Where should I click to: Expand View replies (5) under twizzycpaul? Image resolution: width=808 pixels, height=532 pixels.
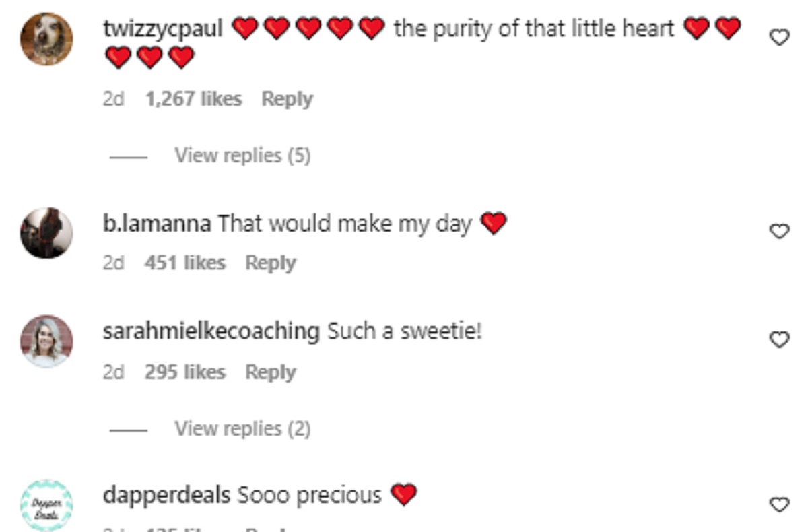[242, 156]
